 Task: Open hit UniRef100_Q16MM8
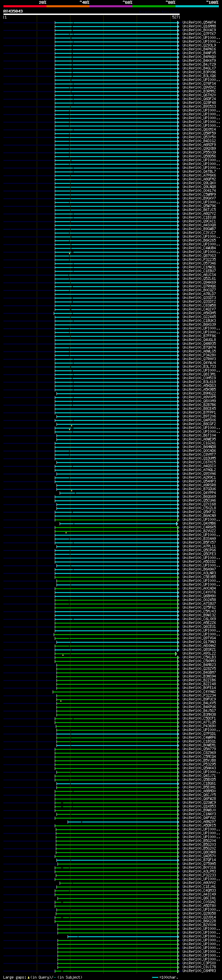(199, 26)
